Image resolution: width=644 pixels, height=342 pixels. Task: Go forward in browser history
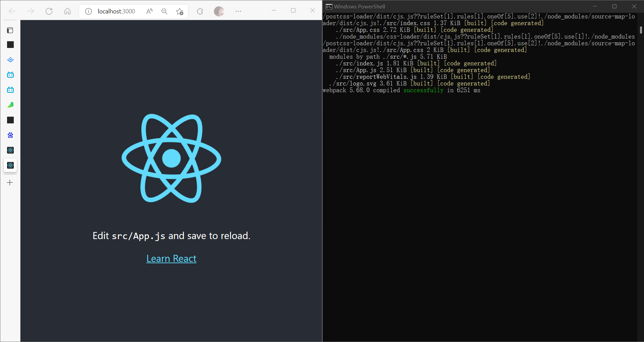pyautogui.click(x=31, y=11)
